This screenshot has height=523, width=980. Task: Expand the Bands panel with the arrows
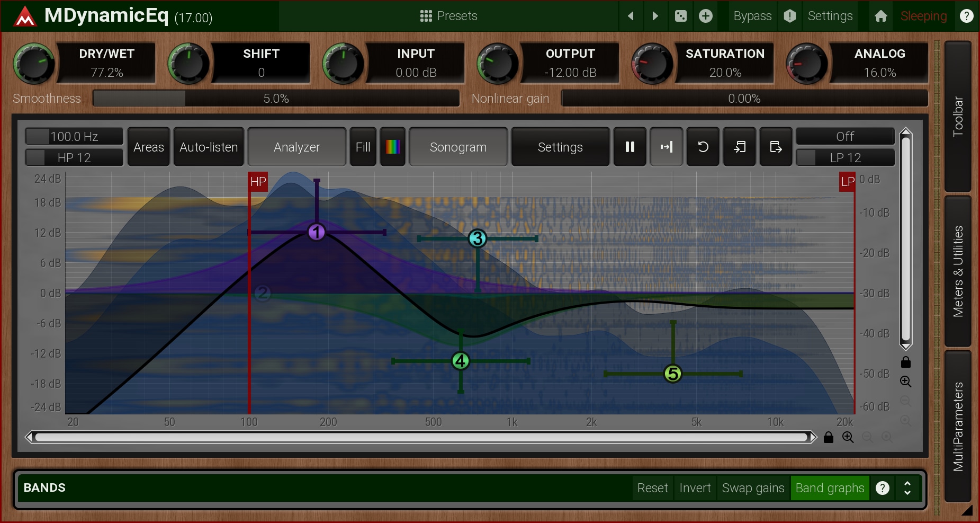[907, 488]
